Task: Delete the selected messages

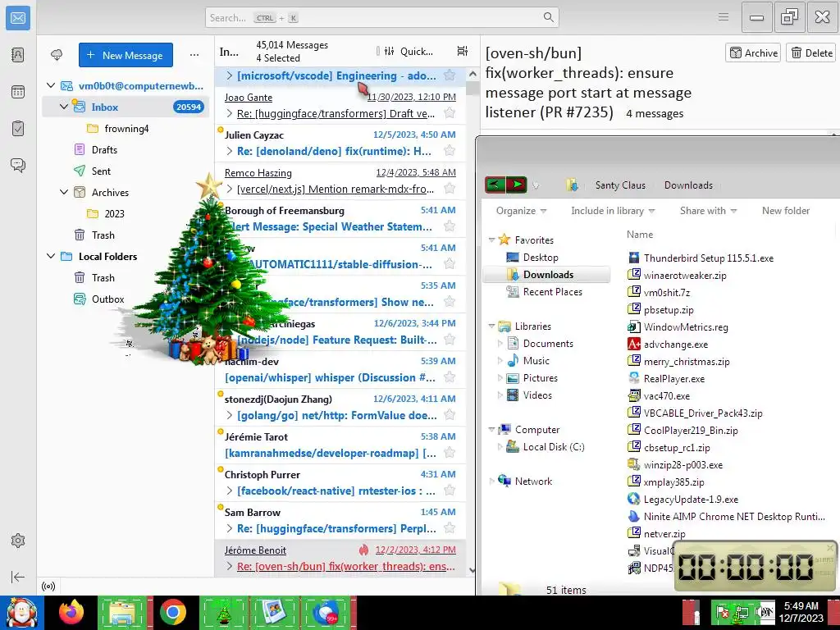Action: click(811, 52)
